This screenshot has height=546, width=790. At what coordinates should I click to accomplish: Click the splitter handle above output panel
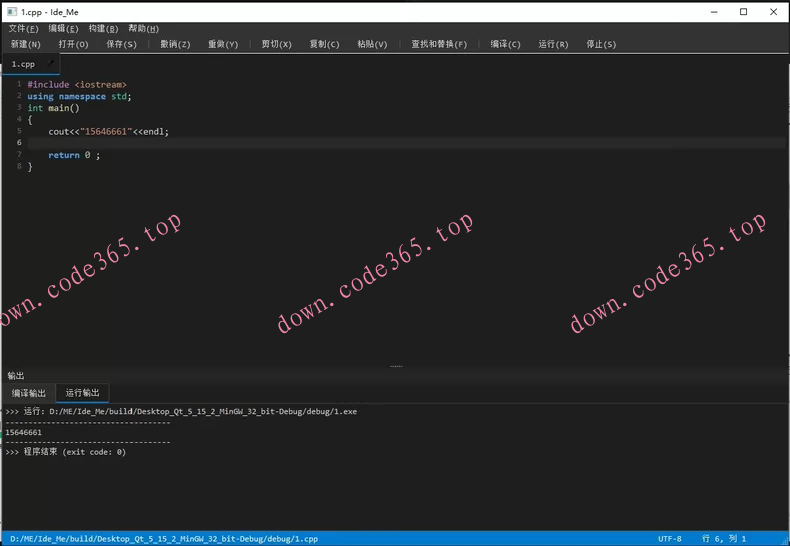[x=396, y=367]
